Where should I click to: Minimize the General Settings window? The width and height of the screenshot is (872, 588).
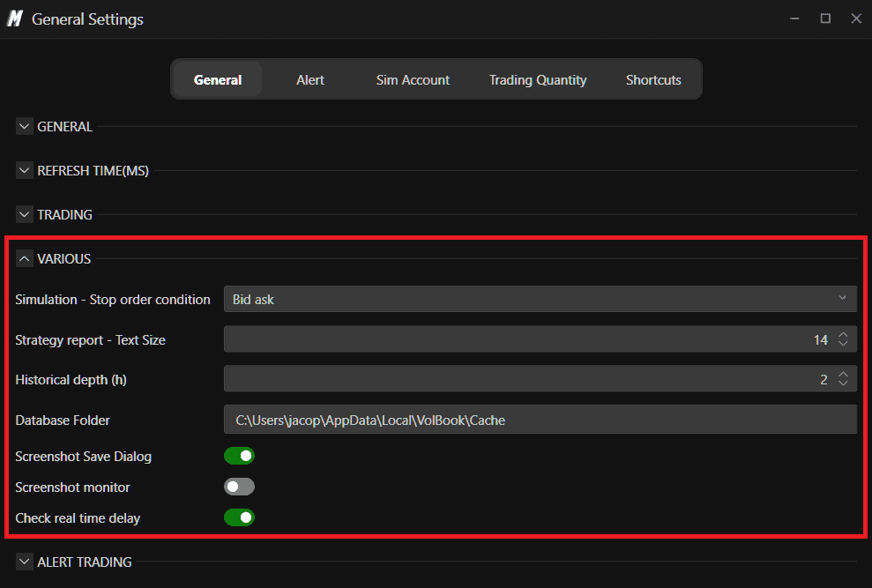[794, 19]
